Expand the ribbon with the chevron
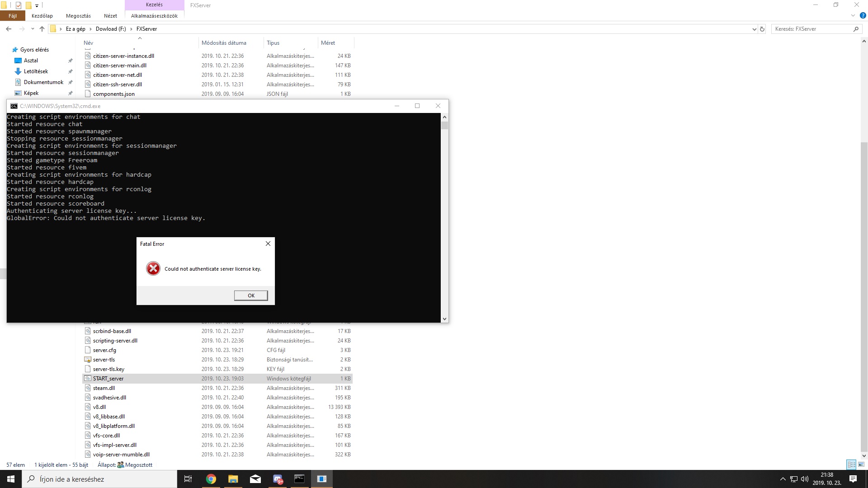Screen dimensions: 868x488 pyautogui.click(x=853, y=15)
